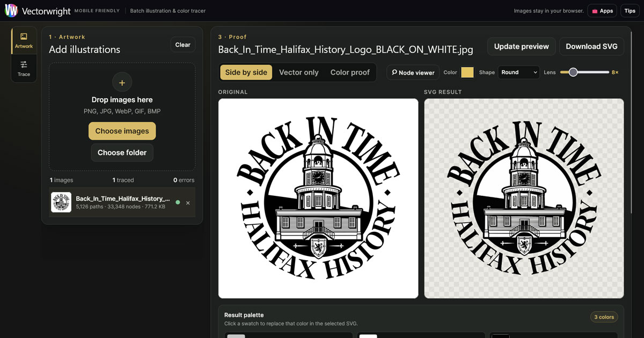
Task: Switch to Side by side view
Action: click(246, 72)
